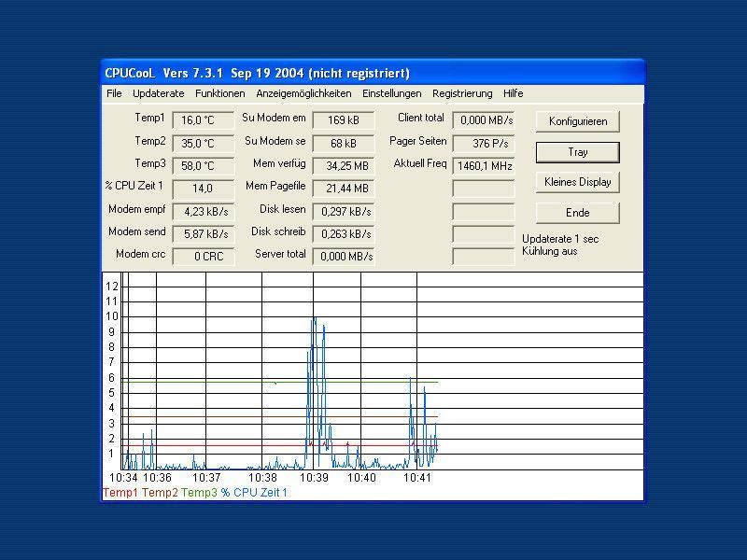Click the Disk lesen value 0,297 kB/s
This screenshot has width=747, height=560.
pos(344,212)
